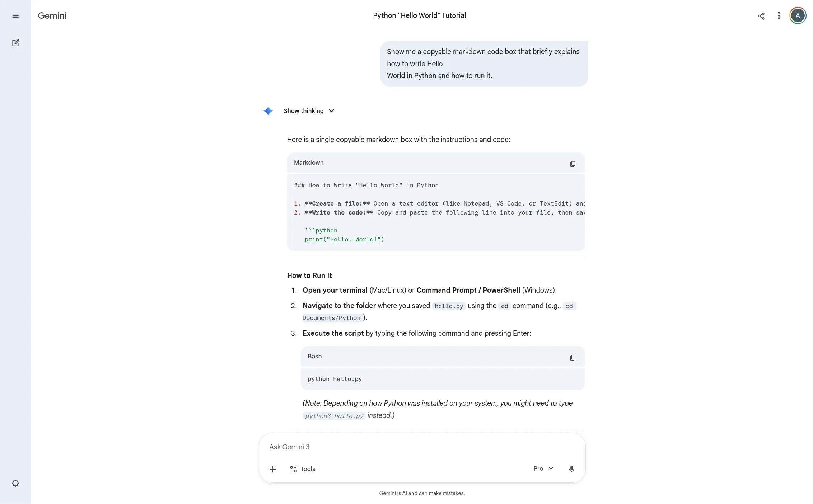Click the Gemini wordmark to go home

[52, 15]
